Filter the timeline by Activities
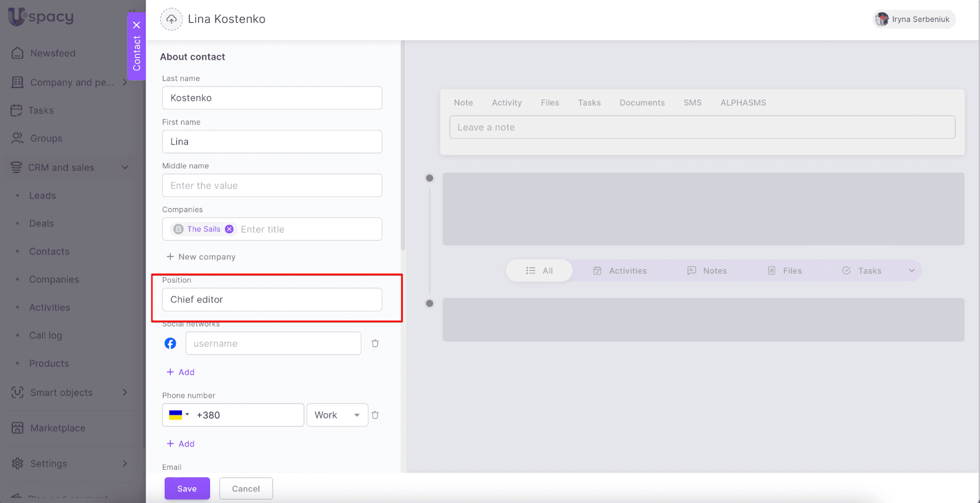This screenshot has width=980, height=503. [620, 270]
